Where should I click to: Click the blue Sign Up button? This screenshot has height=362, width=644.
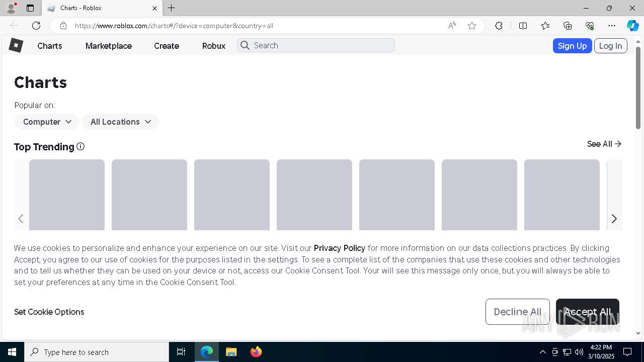[x=572, y=46]
